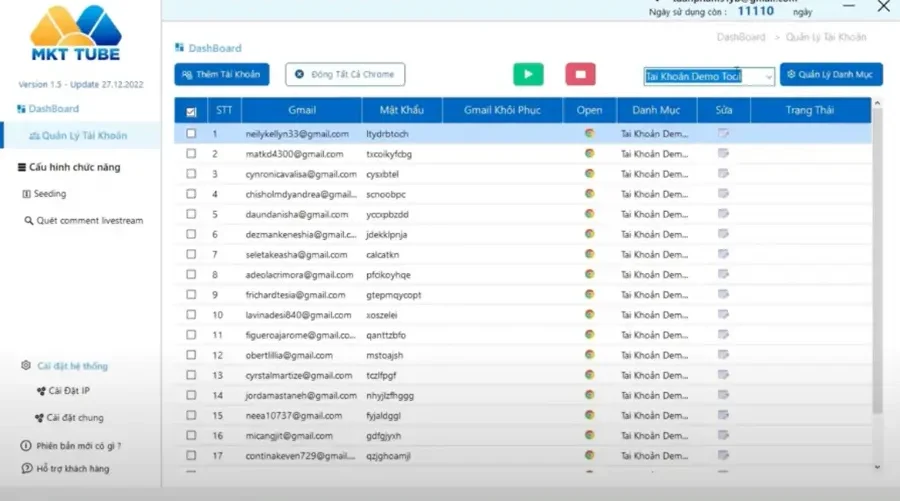Image resolution: width=900 pixels, height=501 pixels.
Task: Select the cell figueroajarome@gmail.co...
Action: point(301,335)
